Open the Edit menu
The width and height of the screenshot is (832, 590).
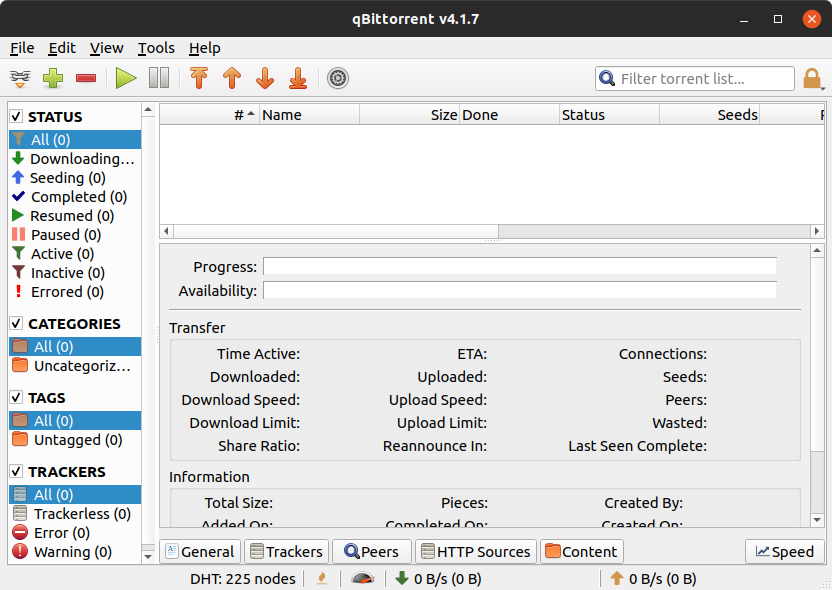(62, 48)
